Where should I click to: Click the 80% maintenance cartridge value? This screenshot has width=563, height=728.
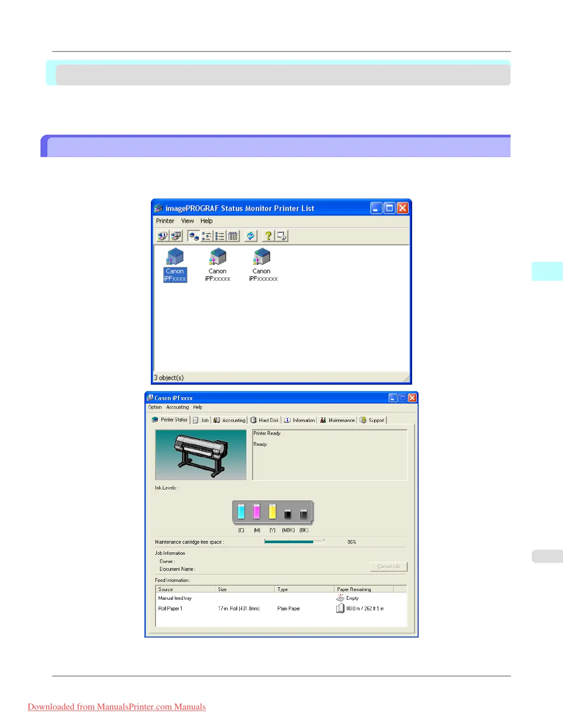(x=352, y=542)
